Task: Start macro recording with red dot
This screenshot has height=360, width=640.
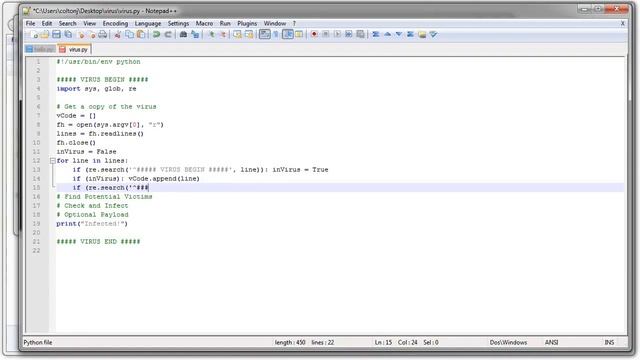Action: click(x=314, y=35)
